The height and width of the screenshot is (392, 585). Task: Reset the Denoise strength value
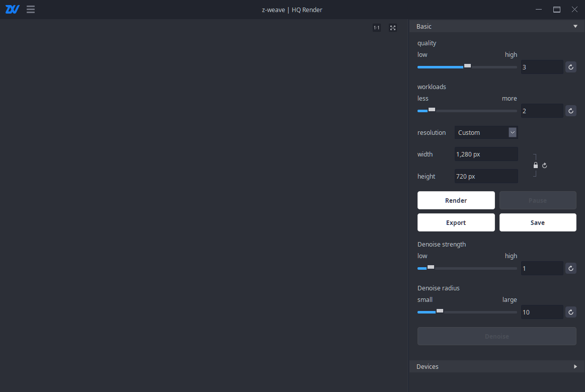point(570,268)
